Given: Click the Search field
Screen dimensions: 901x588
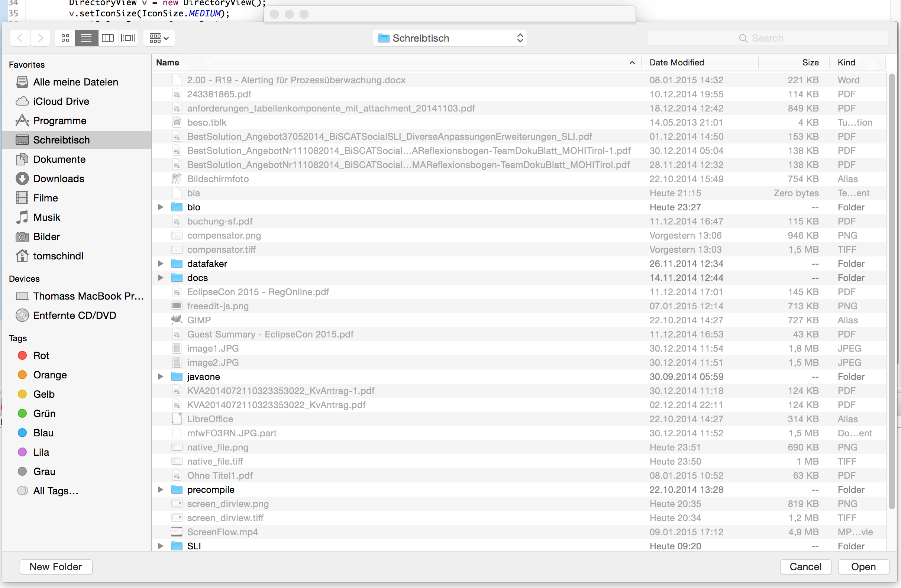Looking at the screenshot, I should 767,38.
